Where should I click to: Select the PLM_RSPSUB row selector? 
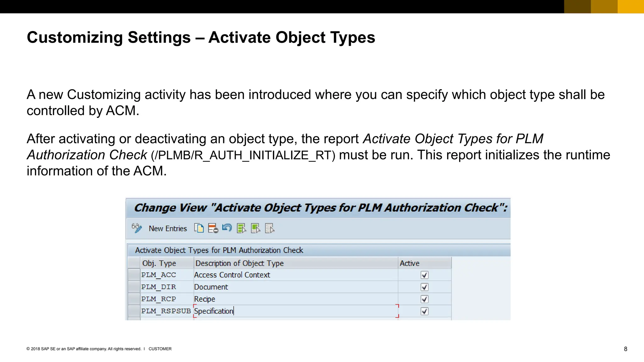coord(134,311)
